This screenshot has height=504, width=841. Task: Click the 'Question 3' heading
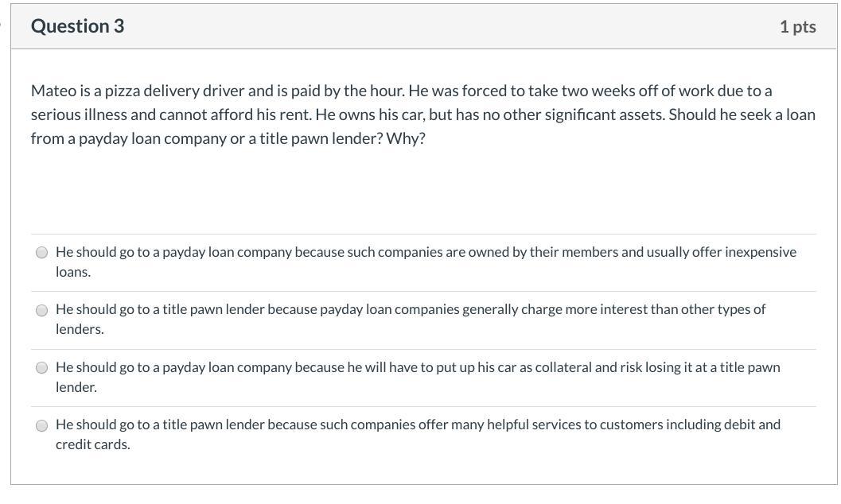coord(77,26)
